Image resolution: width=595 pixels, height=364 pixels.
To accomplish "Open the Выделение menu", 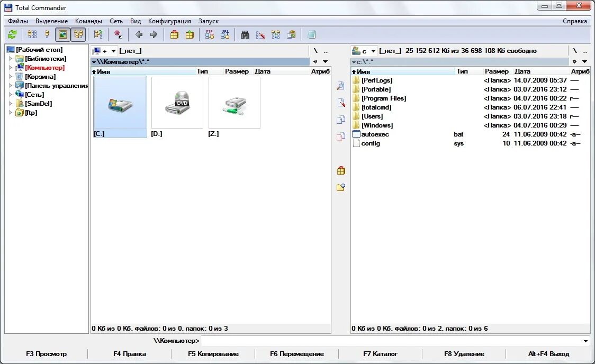I will click(51, 21).
